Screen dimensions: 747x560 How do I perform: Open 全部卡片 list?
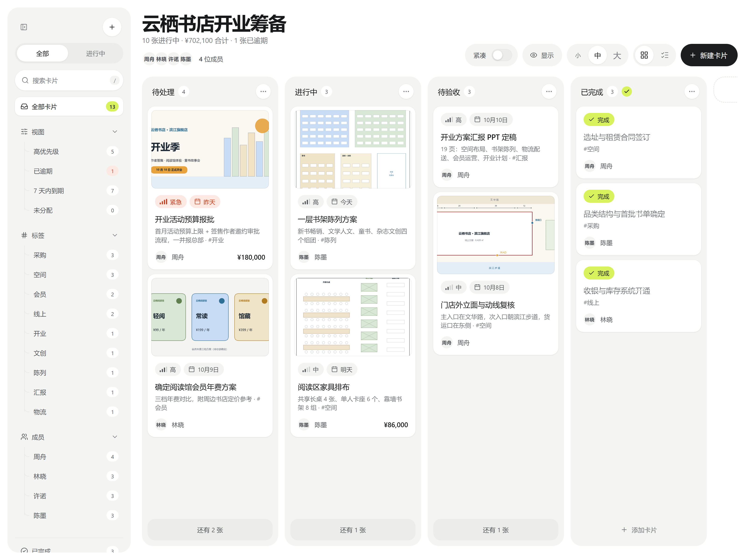pos(69,107)
